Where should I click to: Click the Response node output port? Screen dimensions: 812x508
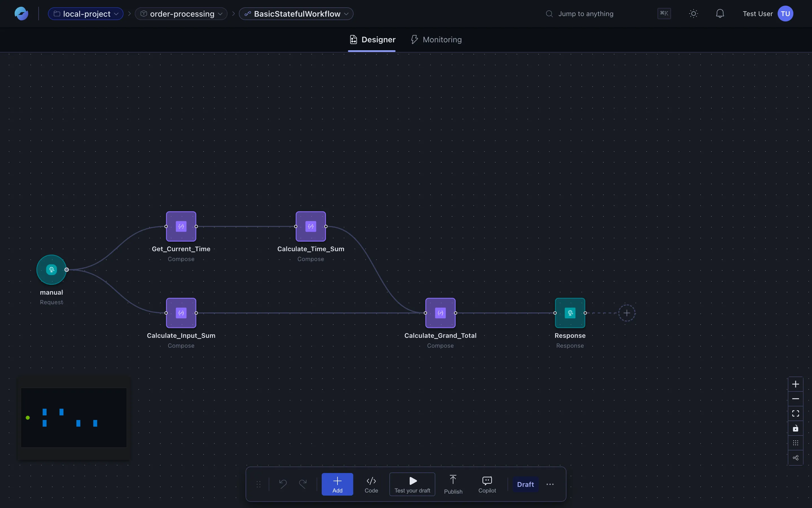585,313
